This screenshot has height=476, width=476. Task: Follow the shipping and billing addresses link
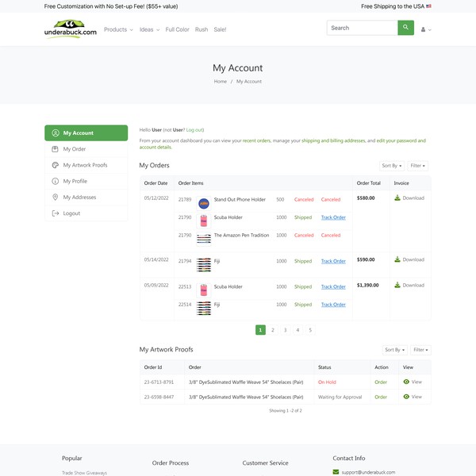click(x=333, y=140)
